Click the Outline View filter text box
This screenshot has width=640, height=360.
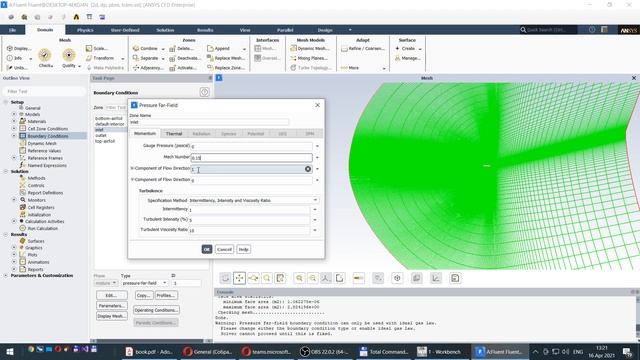pos(44,91)
